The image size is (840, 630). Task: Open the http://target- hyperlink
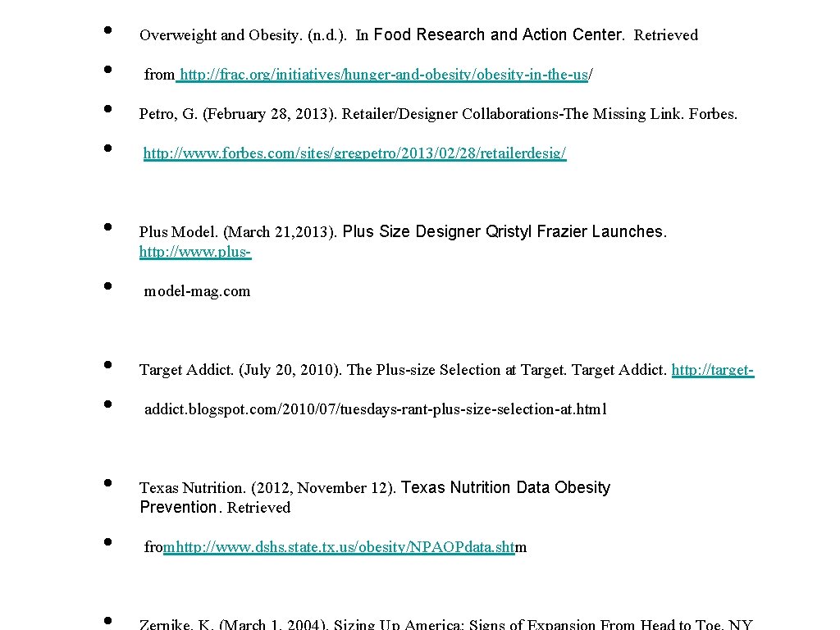(x=713, y=370)
